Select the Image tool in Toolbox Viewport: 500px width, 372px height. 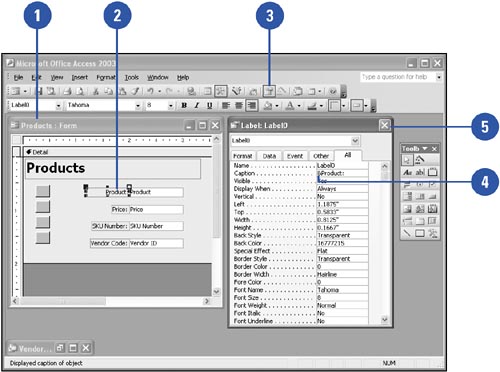(407, 209)
